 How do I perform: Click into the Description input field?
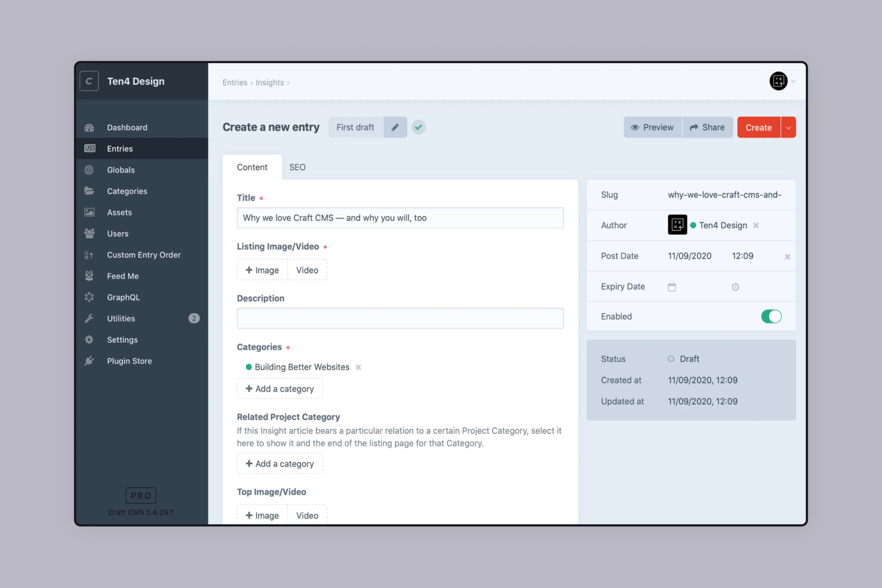point(400,318)
